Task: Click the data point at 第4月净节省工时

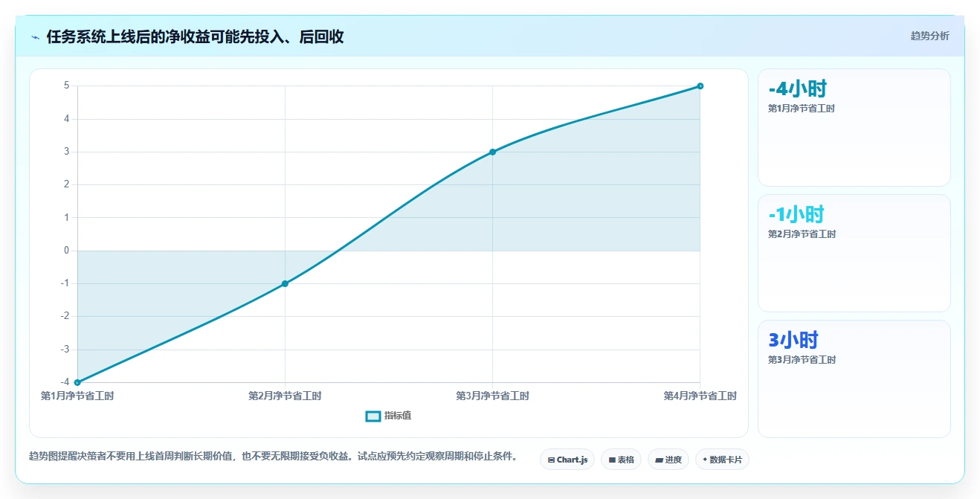Action: tap(700, 86)
